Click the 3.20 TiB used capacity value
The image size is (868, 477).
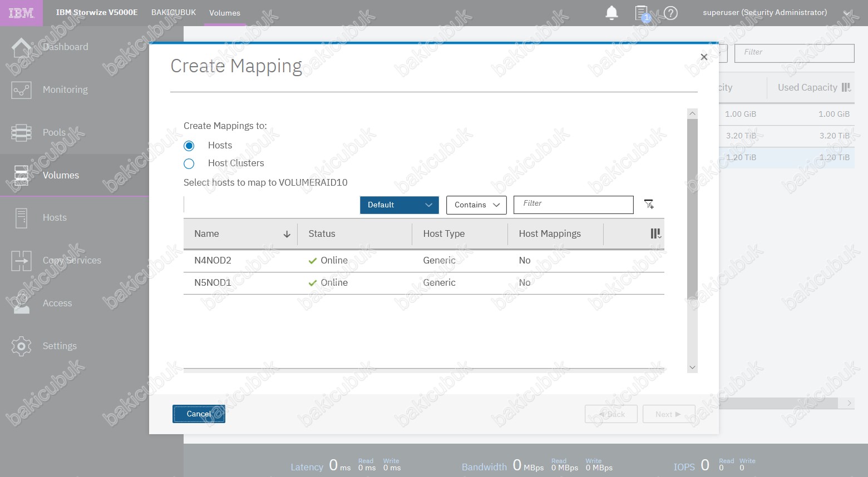(835, 136)
